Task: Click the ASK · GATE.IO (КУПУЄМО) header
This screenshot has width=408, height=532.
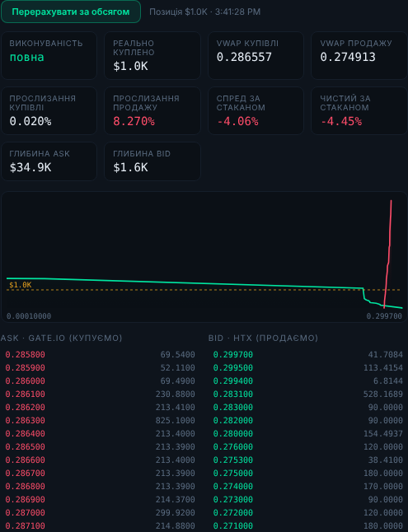Action: 62,338
